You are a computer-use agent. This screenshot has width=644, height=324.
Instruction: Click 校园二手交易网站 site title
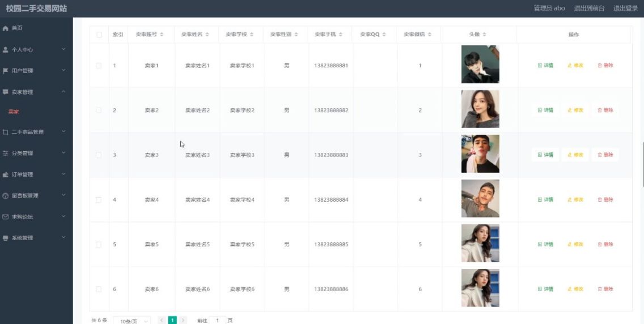click(x=36, y=8)
